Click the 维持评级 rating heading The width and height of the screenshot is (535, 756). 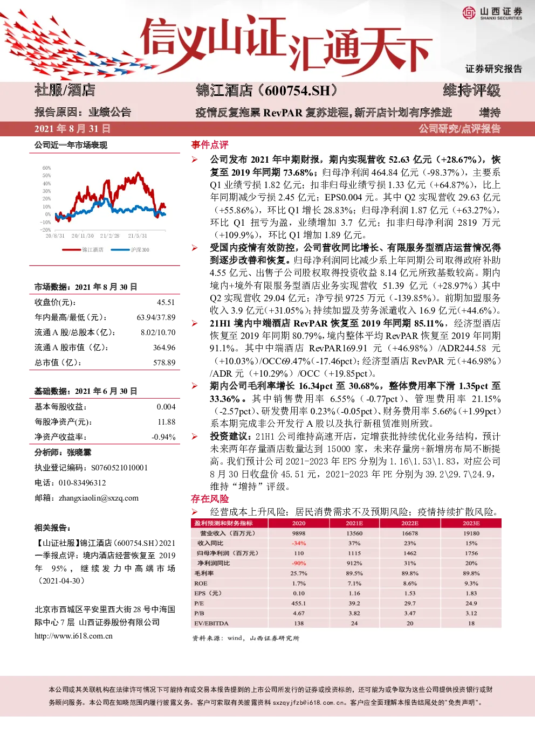coord(472,90)
